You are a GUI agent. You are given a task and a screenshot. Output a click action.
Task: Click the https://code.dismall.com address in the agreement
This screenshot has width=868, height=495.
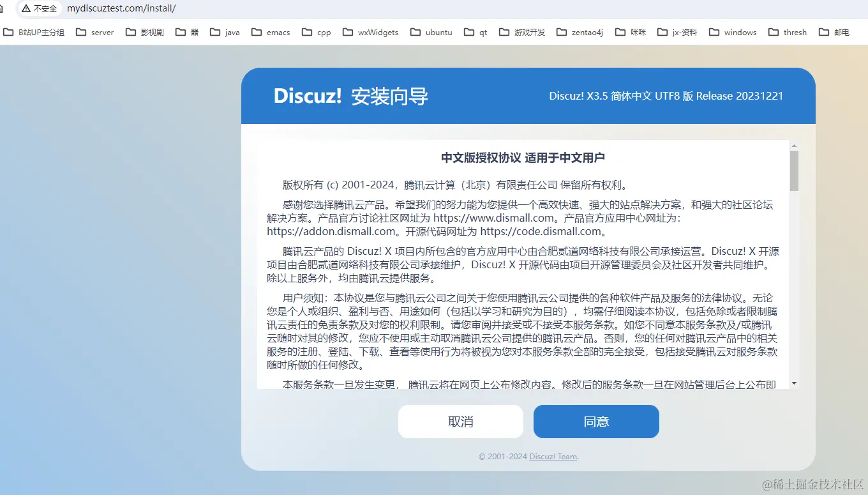click(x=541, y=231)
